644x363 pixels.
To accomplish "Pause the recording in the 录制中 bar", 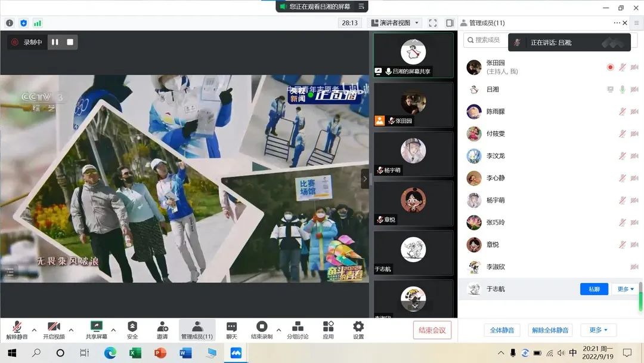I will point(55,42).
